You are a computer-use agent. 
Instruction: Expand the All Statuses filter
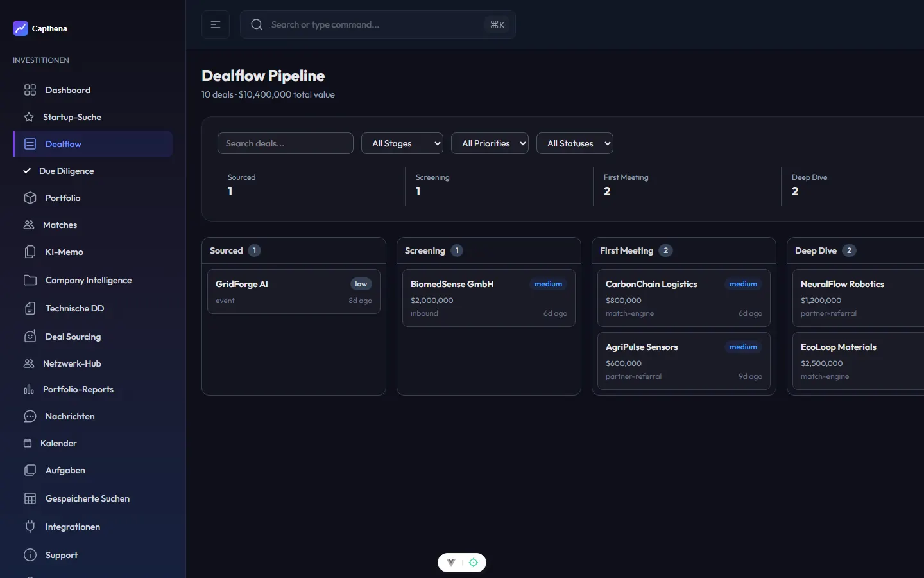(574, 143)
